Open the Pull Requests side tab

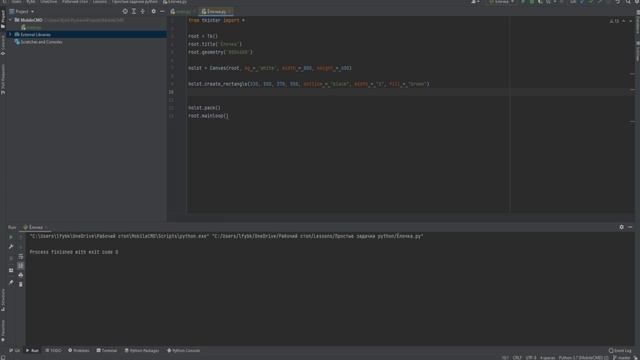(x=3, y=80)
